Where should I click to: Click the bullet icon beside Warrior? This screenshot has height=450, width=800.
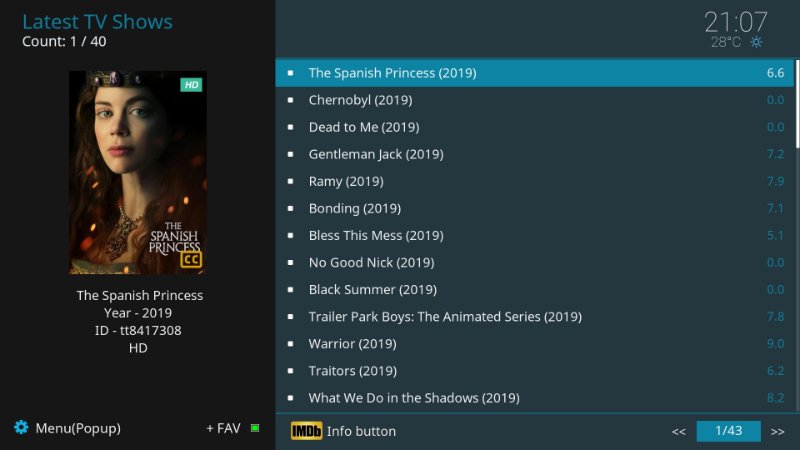290,343
